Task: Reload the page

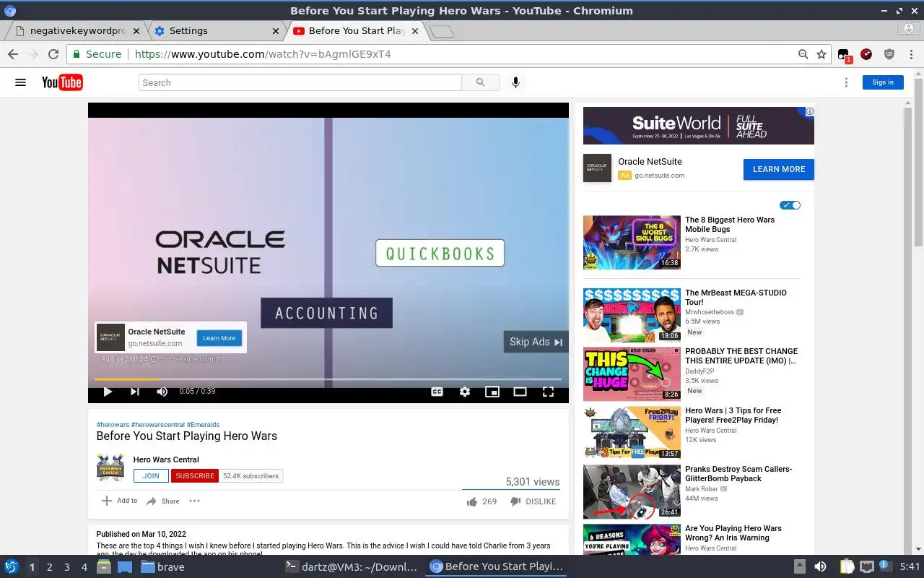Action: [x=53, y=54]
